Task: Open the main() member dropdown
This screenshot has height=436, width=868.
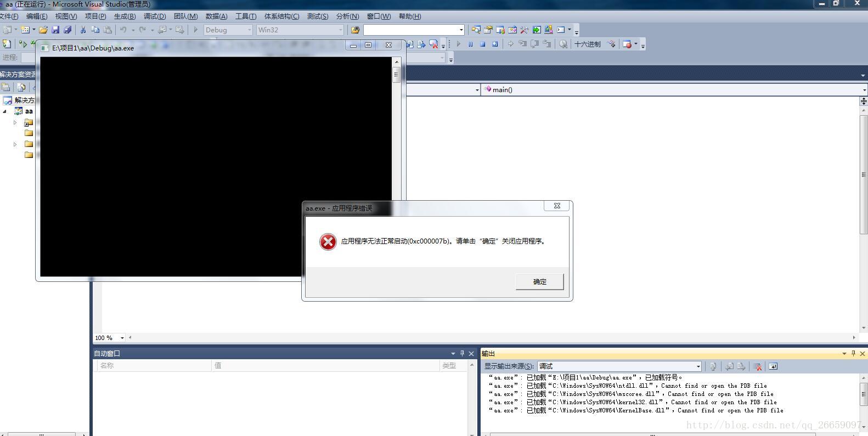Action: [864, 89]
